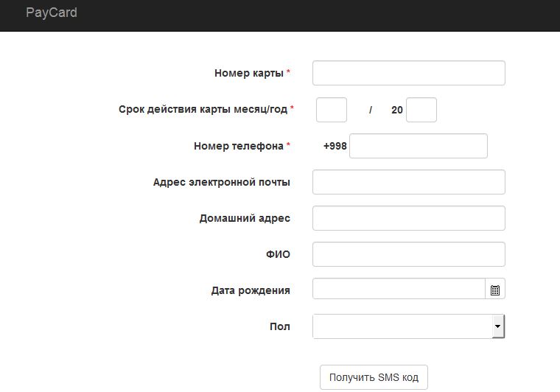Click the Дата рождения label
Screen dimensions: 560x392
click(250, 290)
